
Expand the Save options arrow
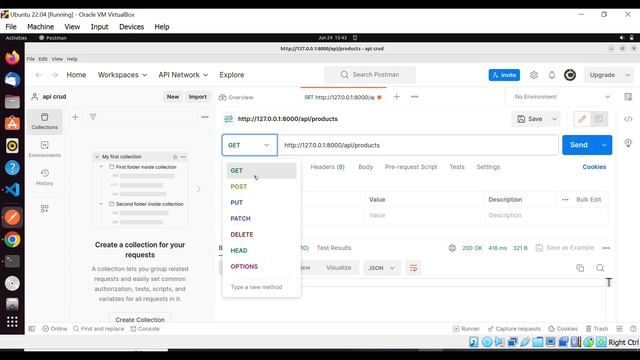(x=554, y=119)
